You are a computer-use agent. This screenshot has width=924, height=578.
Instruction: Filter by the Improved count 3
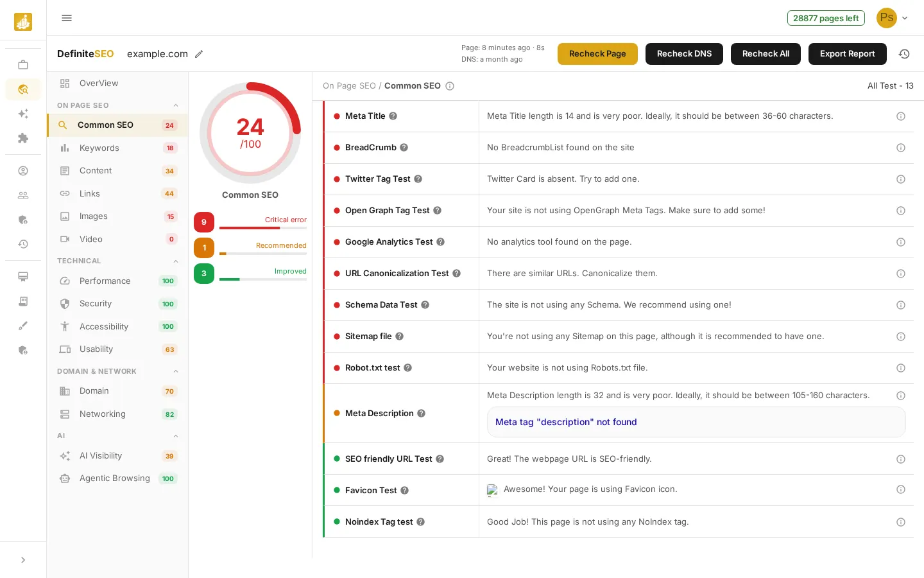tap(204, 274)
